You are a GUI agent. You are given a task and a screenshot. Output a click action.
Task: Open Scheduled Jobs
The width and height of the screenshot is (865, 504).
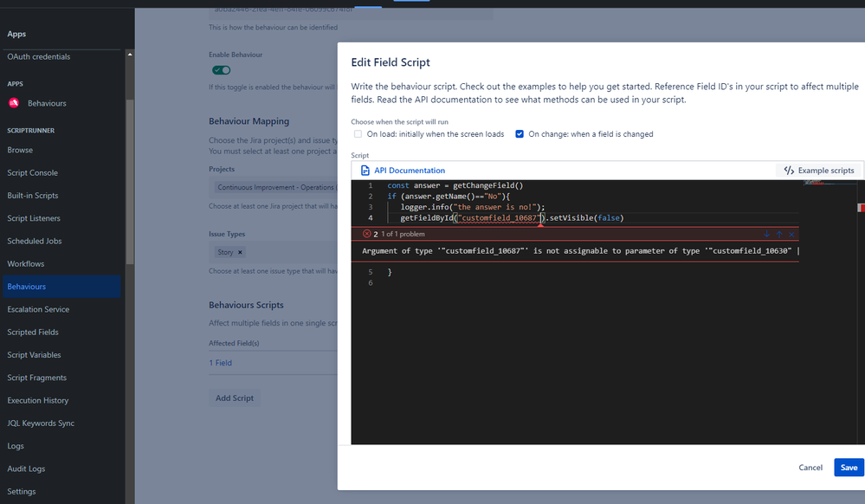coord(35,241)
